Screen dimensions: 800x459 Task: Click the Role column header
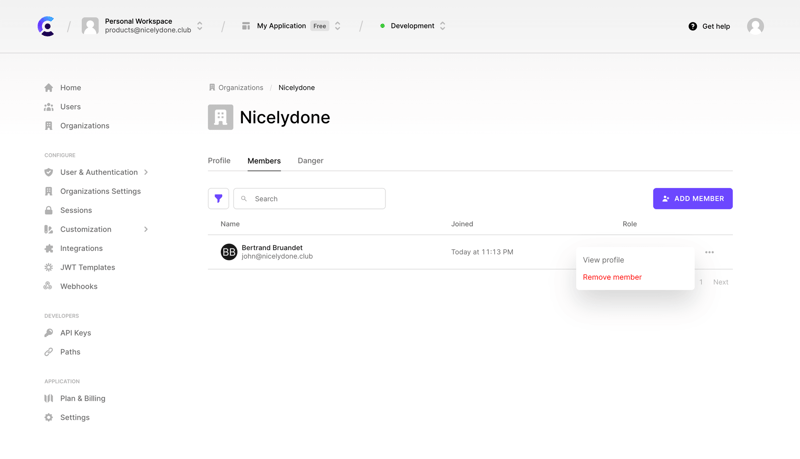[x=630, y=224]
